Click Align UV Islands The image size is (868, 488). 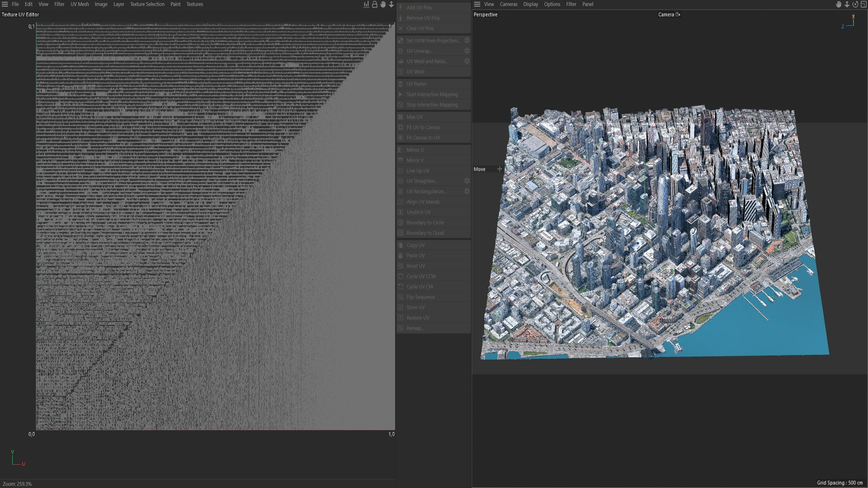coord(433,202)
